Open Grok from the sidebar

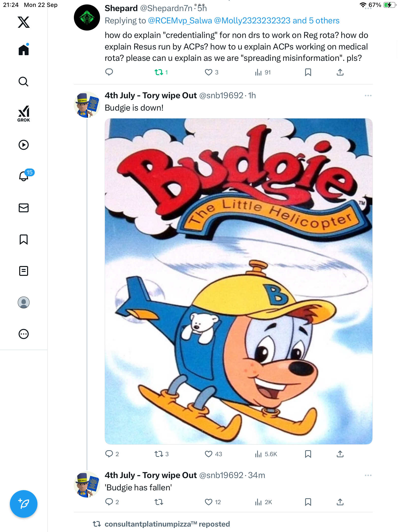coord(24,114)
